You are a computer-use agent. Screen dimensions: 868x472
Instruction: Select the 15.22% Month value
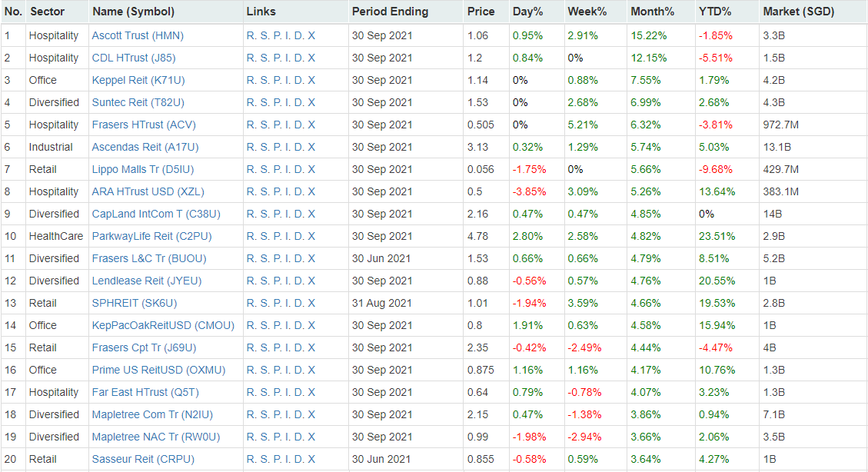coord(649,35)
